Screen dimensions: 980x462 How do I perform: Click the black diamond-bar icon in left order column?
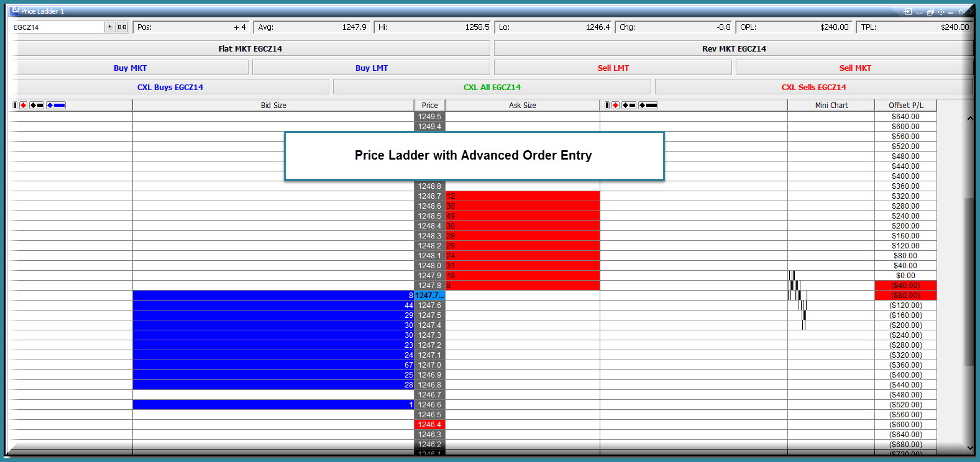click(37, 106)
